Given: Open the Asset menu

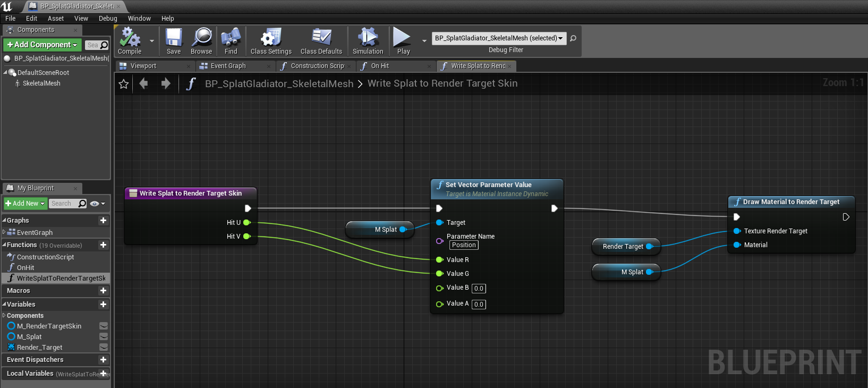Looking at the screenshot, I should pyautogui.click(x=56, y=18).
